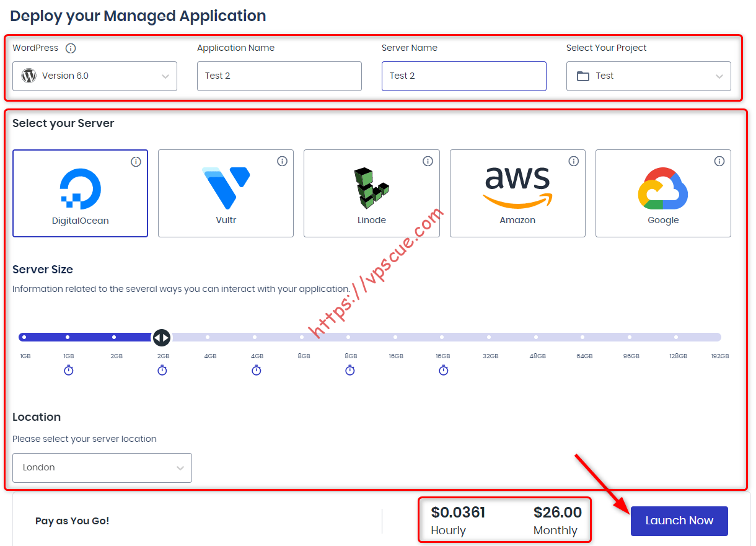Image resolution: width=756 pixels, height=546 pixels.
Task: Click the stopwatch icon under second 1GB
Action: click(69, 370)
